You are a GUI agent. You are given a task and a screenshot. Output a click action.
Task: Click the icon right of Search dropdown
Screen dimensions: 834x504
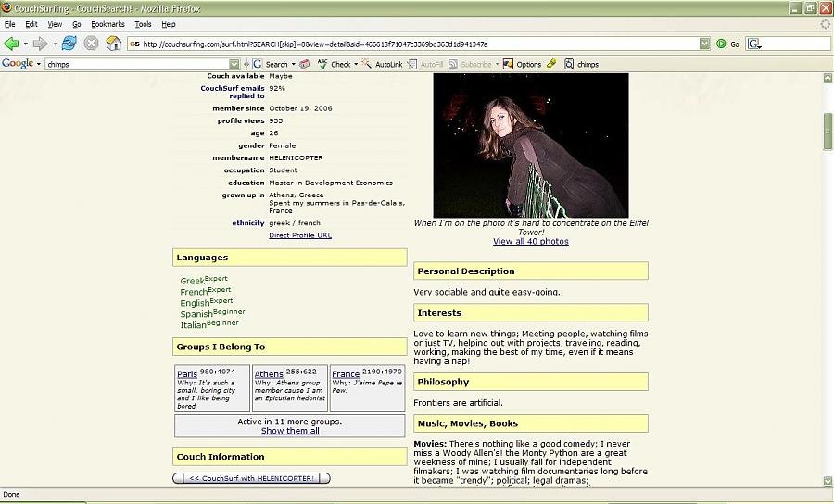pyautogui.click(x=304, y=64)
